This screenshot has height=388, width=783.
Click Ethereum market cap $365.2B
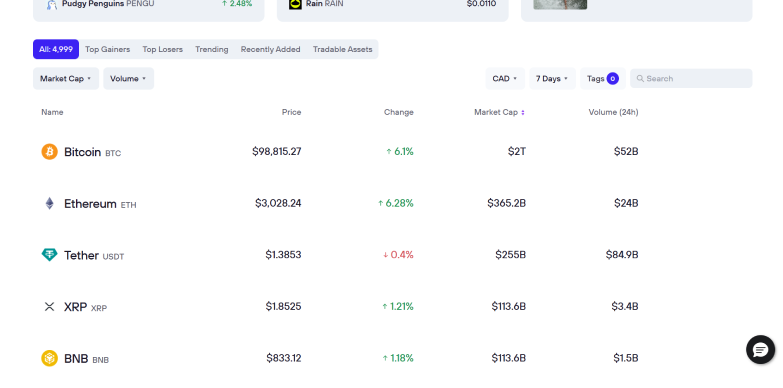coord(506,203)
